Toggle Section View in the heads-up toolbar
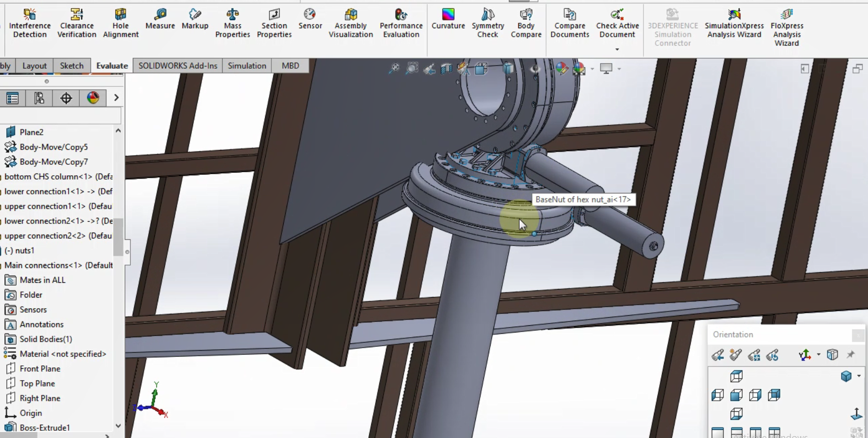The image size is (868, 438). click(446, 69)
